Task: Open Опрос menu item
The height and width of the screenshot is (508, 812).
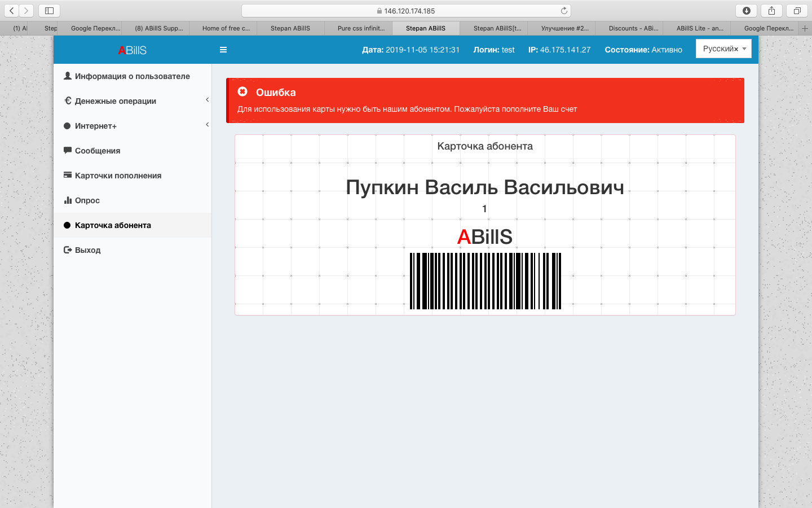Action: (133, 200)
